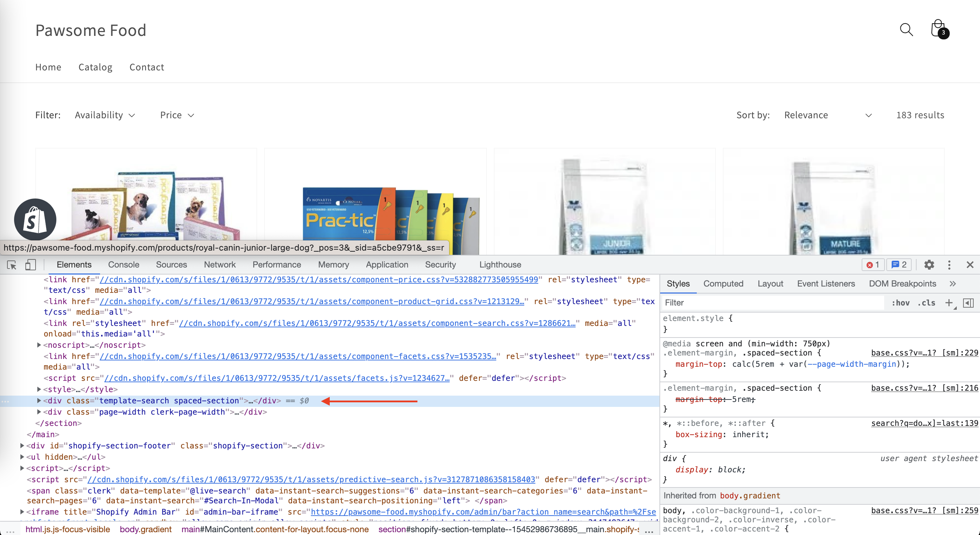Expand the template-search spaced-section div node
The width and height of the screenshot is (980, 535).
39,401
